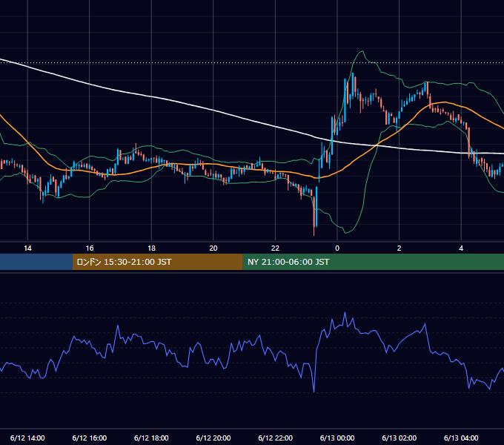The width and height of the screenshot is (504, 445).
Task: Click the 0 hour axis label
Action: (337, 248)
